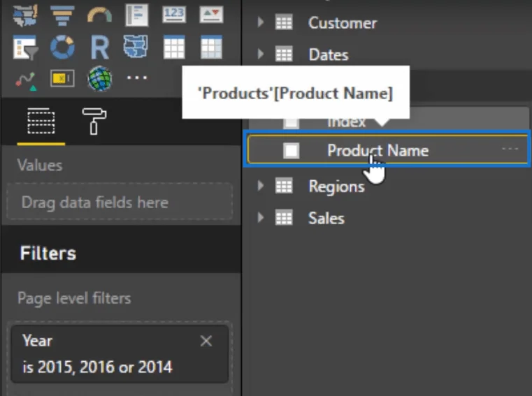Switch to the Format paint roller tab
The image size is (532, 396).
pyautogui.click(x=94, y=122)
